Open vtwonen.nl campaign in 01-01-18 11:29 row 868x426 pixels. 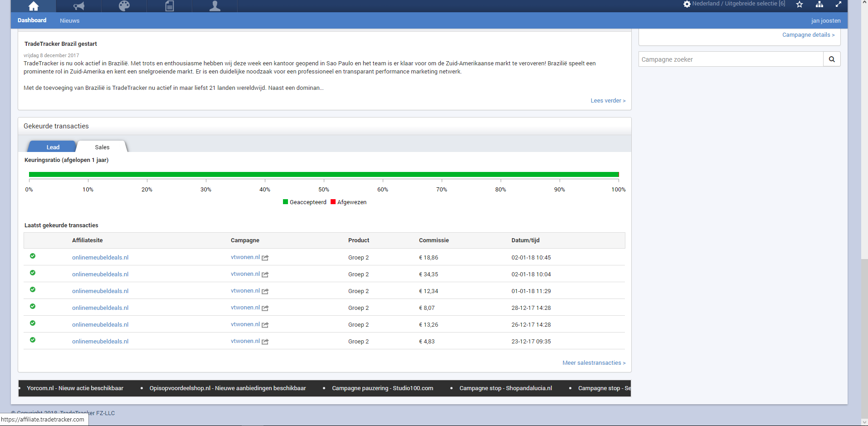(x=245, y=291)
